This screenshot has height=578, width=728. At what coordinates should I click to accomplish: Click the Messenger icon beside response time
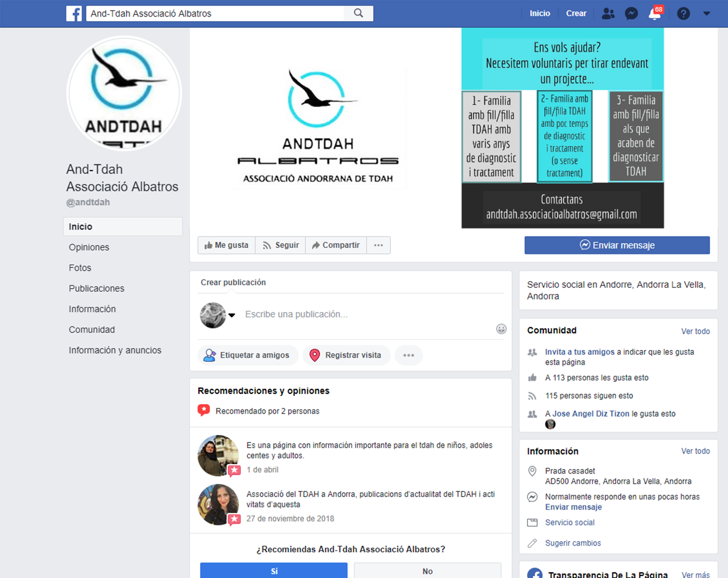[532, 497]
